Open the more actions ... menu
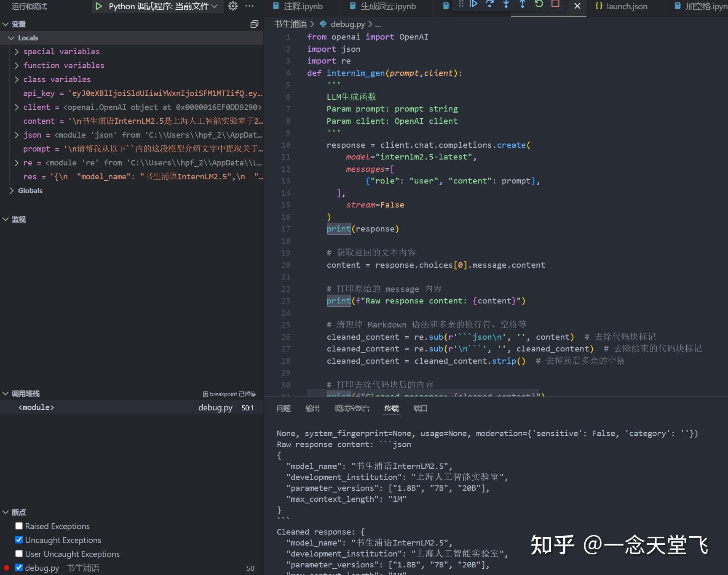 tap(249, 6)
